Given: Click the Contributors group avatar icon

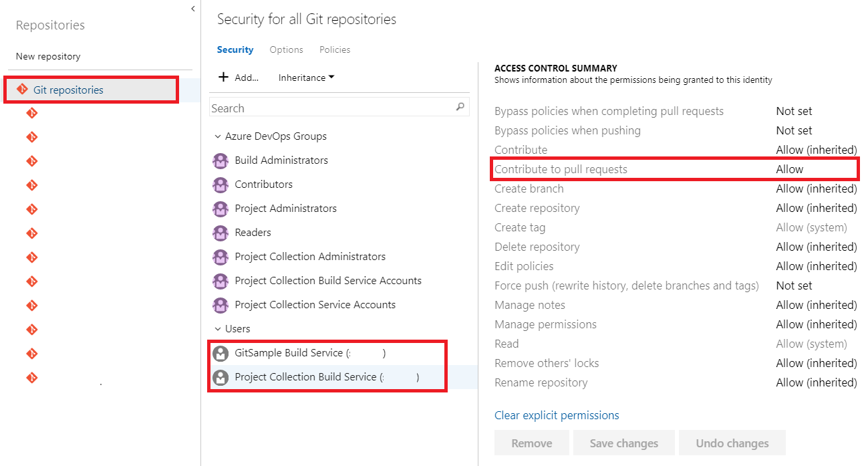Looking at the screenshot, I should click(221, 185).
